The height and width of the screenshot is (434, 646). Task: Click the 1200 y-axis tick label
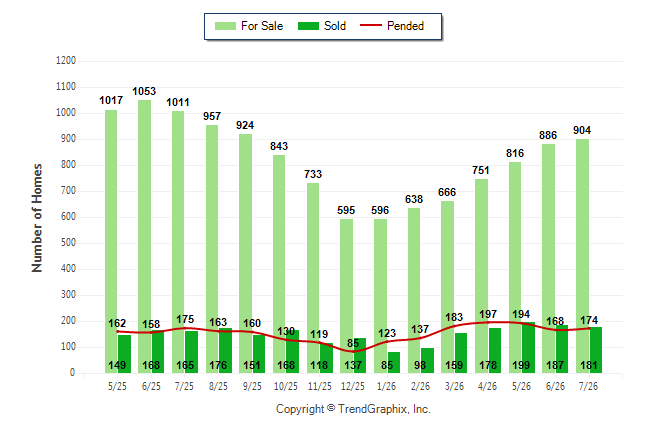(66, 61)
